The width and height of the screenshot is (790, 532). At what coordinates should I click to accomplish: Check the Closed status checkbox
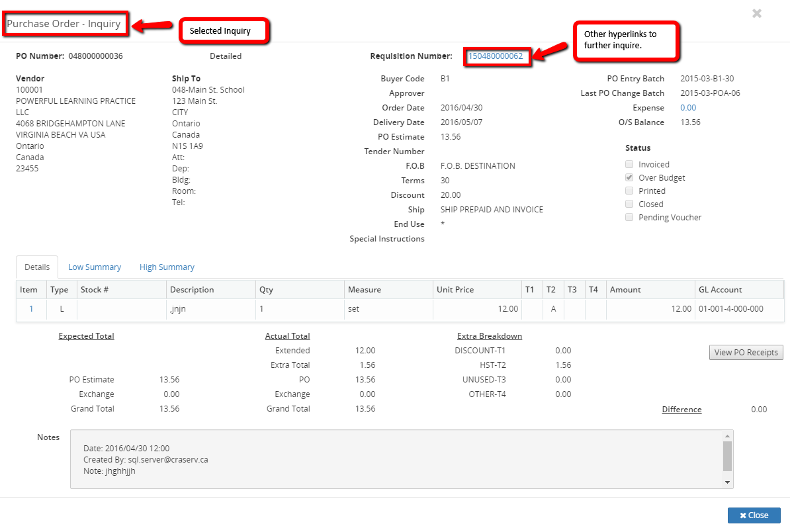630,204
